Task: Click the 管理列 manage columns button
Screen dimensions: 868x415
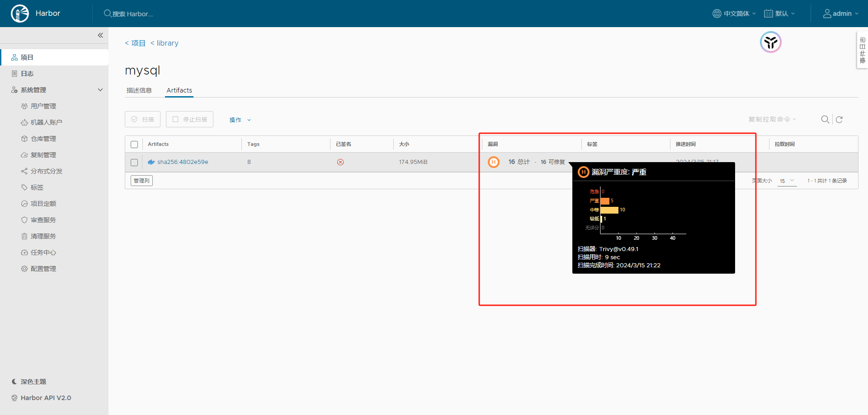Action: (x=142, y=181)
